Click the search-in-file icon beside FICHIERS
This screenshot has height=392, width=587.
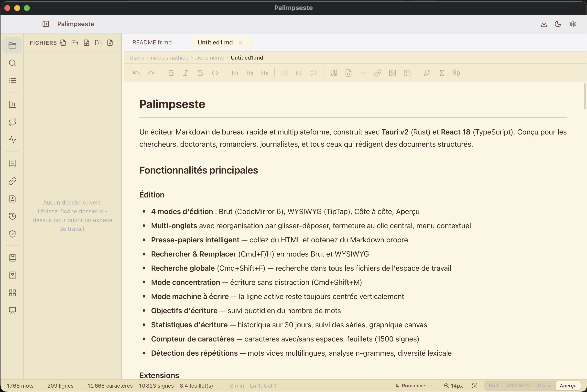click(x=63, y=43)
